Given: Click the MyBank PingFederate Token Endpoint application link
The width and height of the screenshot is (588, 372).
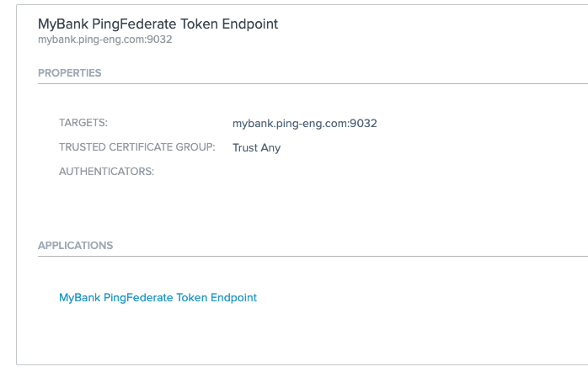Looking at the screenshot, I should (158, 297).
